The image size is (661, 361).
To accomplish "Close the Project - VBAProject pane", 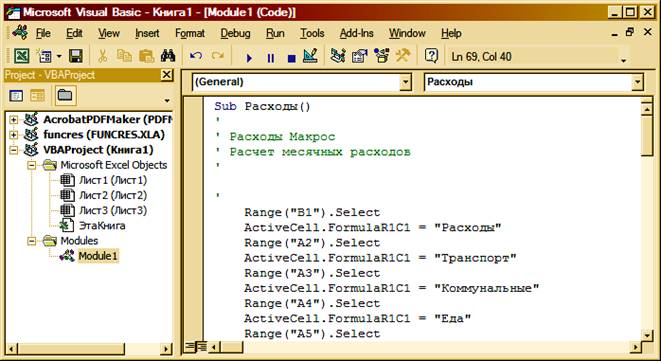I will 167,75.
